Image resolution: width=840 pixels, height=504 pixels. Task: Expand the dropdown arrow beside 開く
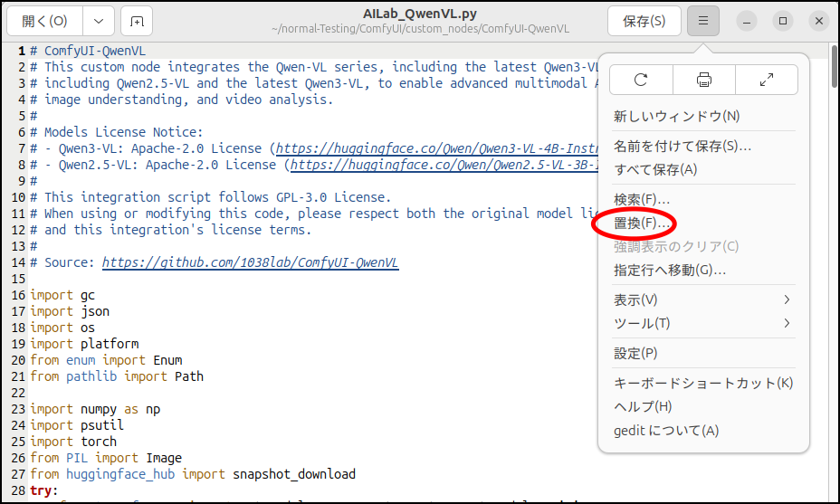(x=99, y=21)
